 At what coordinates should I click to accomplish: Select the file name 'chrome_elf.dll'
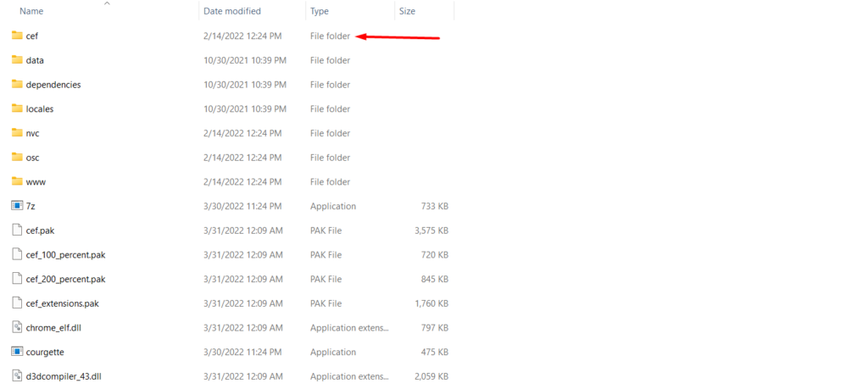(x=53, y=328)
